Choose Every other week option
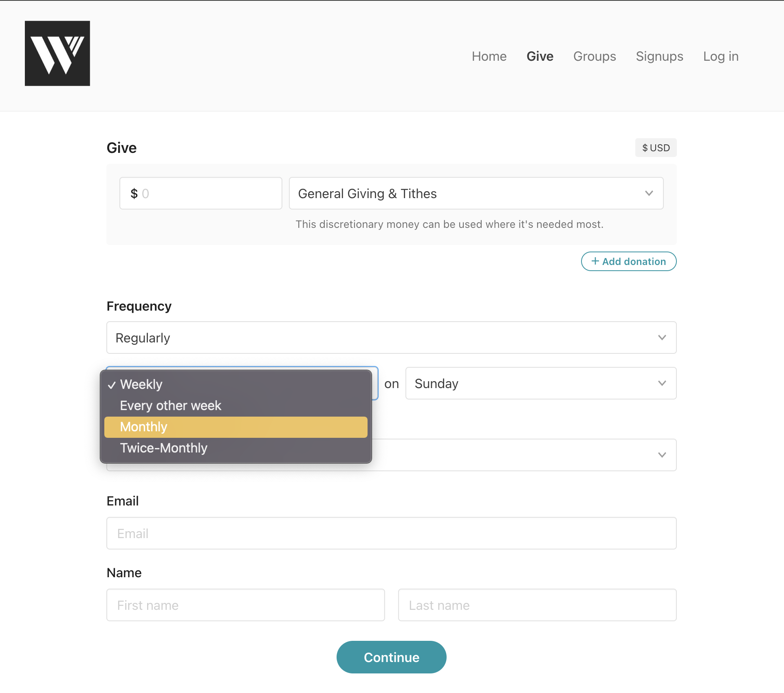This screenshot has width=784, height=693. tap(170, 406)
